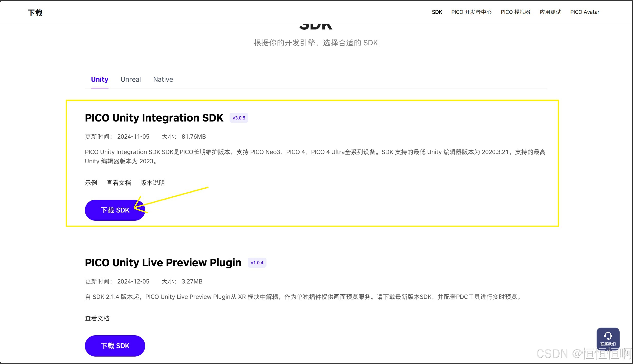Go to PICO 模拟器 page
633x364 pixels.
click(515, 12)
